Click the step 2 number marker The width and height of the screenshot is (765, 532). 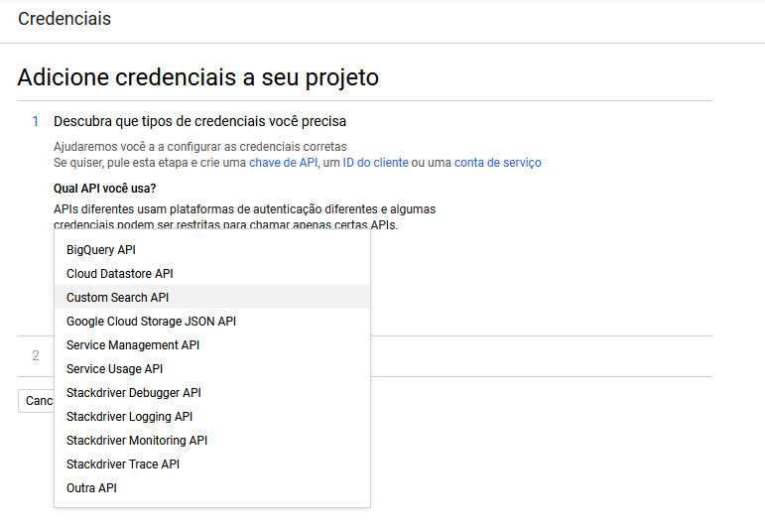point(35,355)
